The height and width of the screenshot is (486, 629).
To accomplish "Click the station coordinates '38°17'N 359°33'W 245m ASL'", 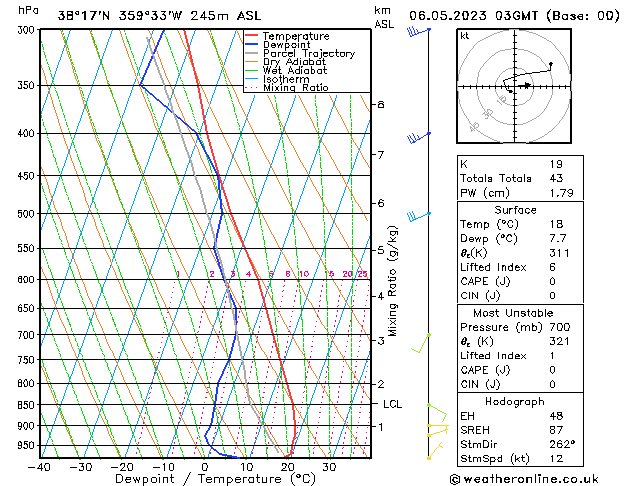I will pos(159,16).
